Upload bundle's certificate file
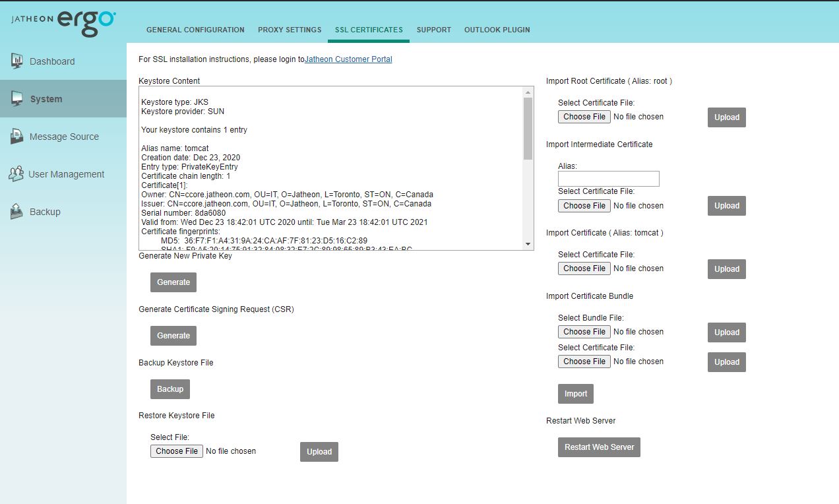This screenshot has width=839, height=504. pos(727,362)
